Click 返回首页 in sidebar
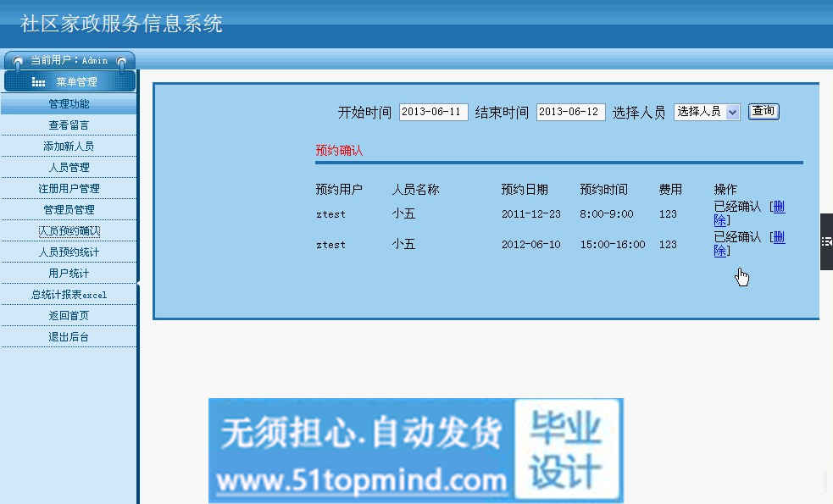833x504 pixels. pyautogui.click(x=69, y=316)
